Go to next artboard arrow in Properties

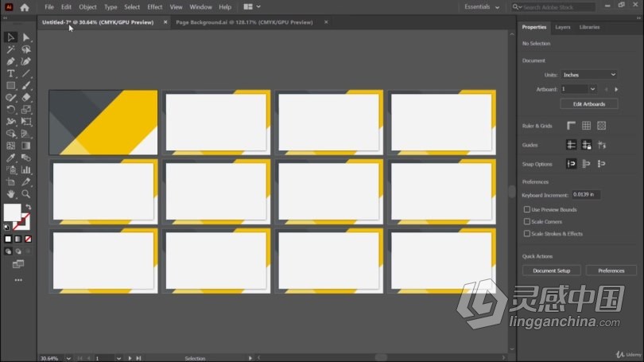click(x=616, y=89)
